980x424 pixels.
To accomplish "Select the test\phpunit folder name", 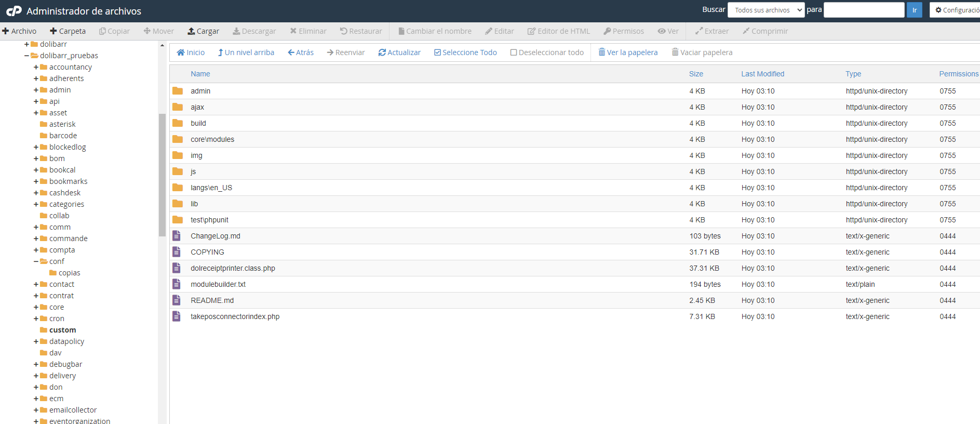I will pos(209,220).
